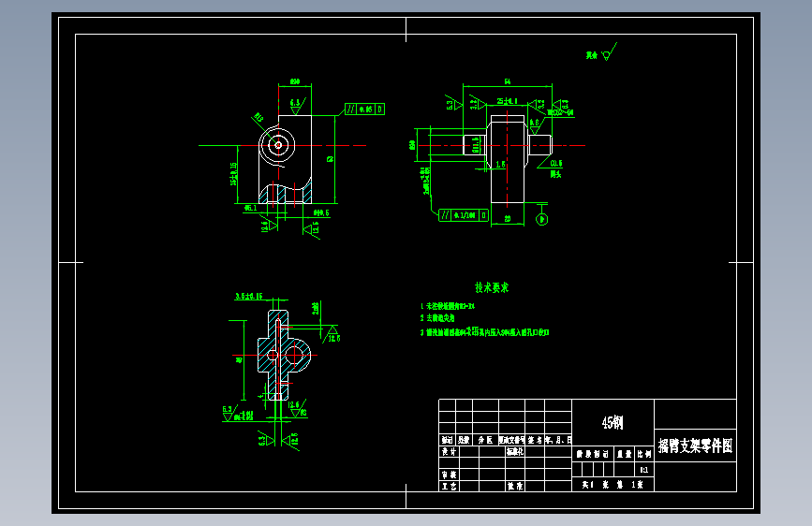Select technical requirement line 3
The height and width of the screenshot is (526, 812).
point(485,332)
